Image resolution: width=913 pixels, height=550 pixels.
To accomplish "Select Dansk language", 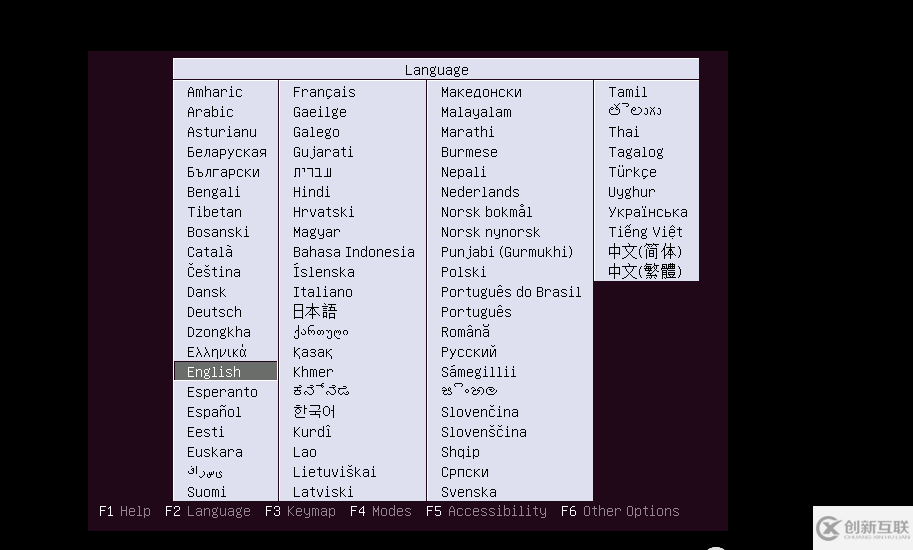I will (x=206, y=292).
